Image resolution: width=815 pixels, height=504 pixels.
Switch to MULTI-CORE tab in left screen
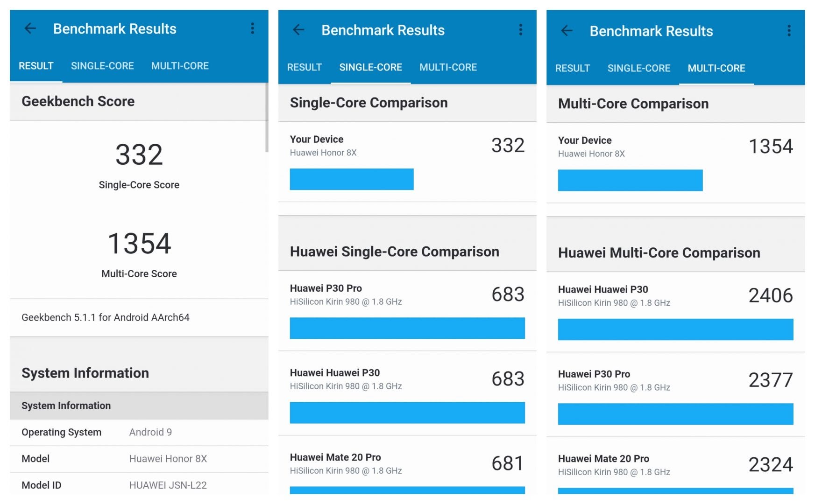pos(180,66)
